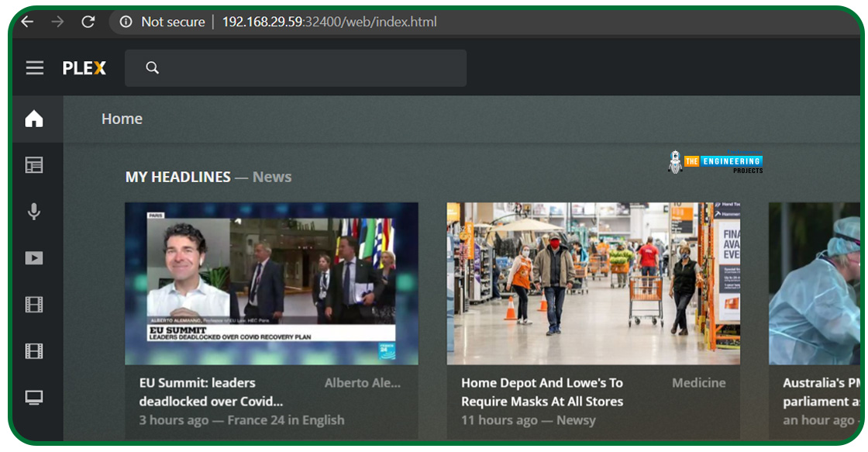The image size is (868, 452).
Task: Open the Australia news video thumbnail
Action: [x=815, y=283]
